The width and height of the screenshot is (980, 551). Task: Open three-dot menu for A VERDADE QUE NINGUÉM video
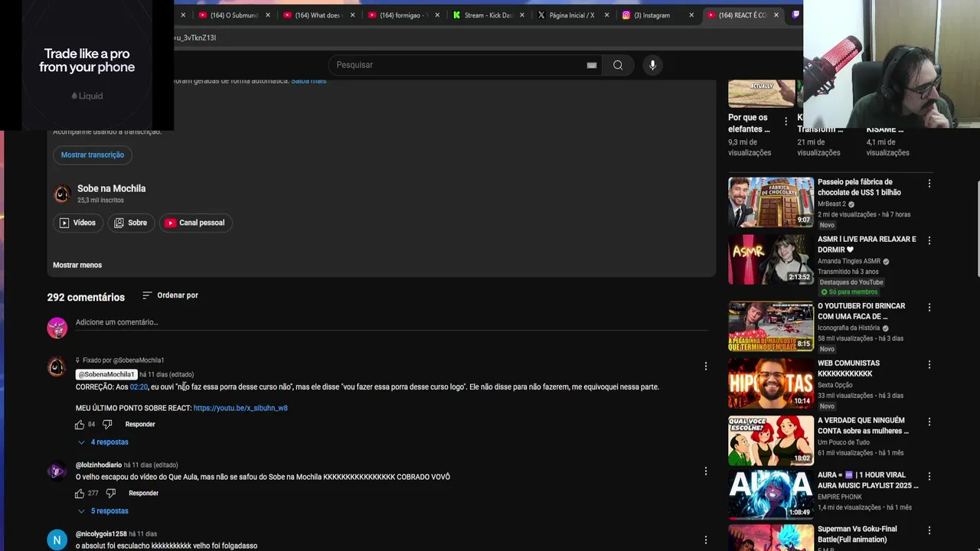click(x=929, y=422)
